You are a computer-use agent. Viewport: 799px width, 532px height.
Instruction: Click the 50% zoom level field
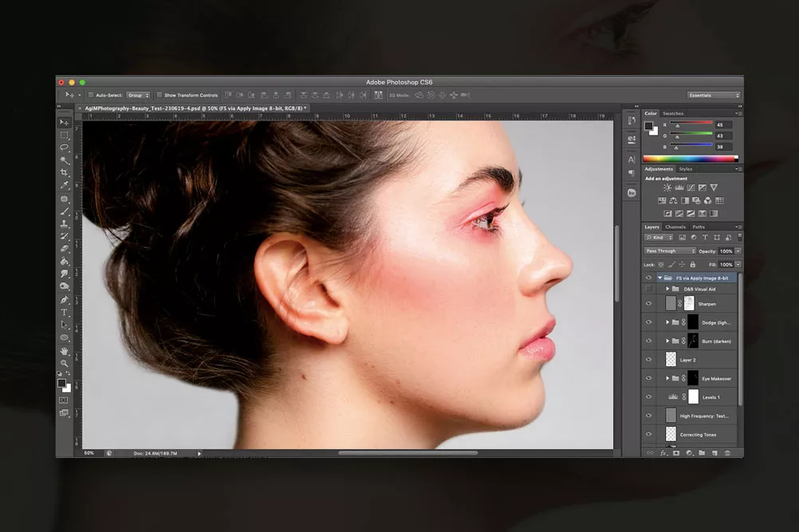click(91, 453)
